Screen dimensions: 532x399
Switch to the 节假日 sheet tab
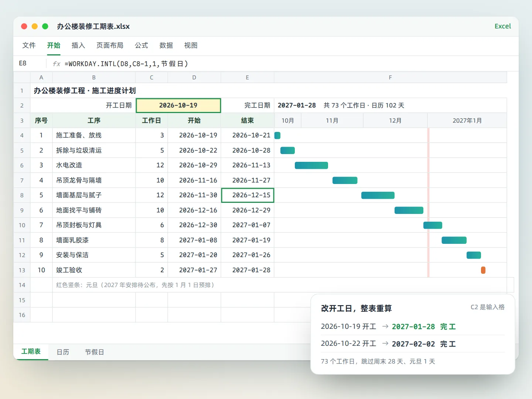click(x=95, y=352)
